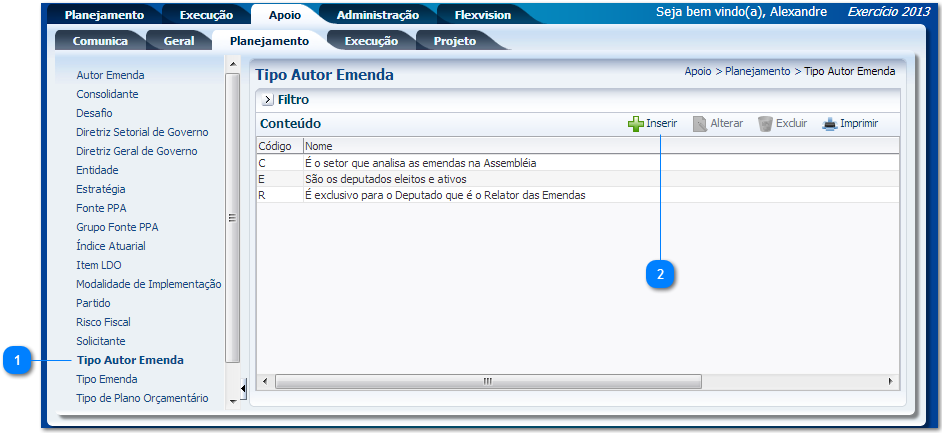Image resolution: width=948 pixels, height=433 pixels.
Task: Open the Flexvision main tab
Action: click(482, 15)
